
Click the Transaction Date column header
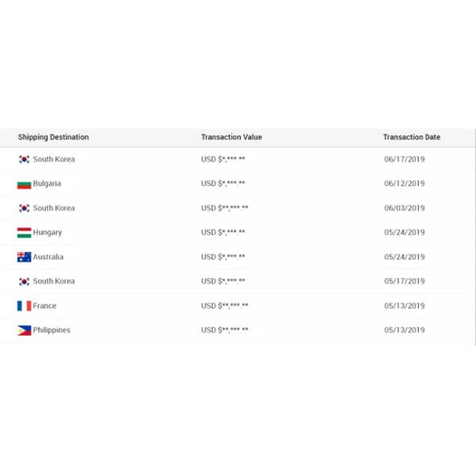click(x=412, y=137)
